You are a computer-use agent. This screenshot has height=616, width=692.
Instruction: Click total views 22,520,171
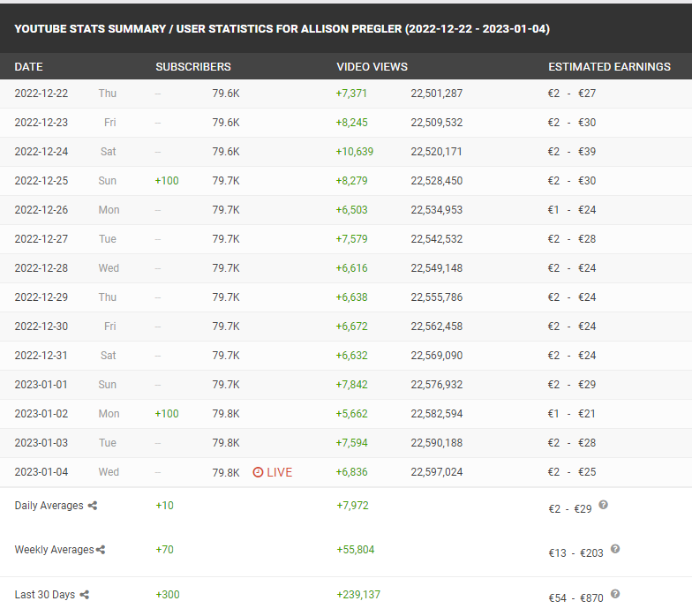pyautogui.click(x=437, y=152)
